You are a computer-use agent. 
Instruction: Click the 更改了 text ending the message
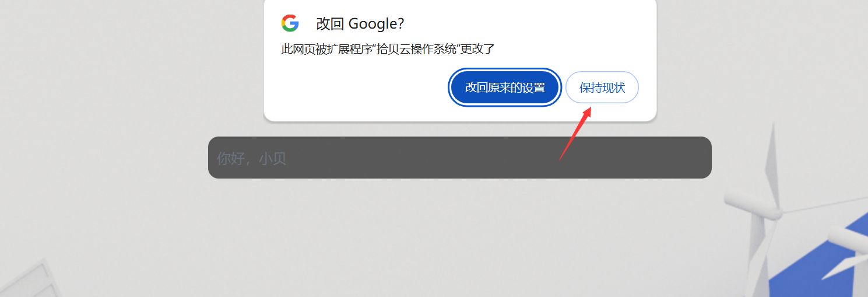coord(478,50)
